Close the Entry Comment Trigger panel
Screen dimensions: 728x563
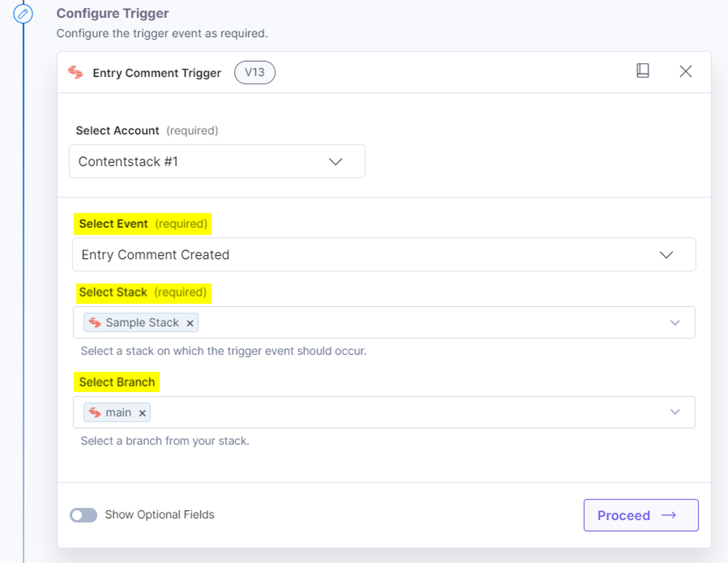[686, 71]
